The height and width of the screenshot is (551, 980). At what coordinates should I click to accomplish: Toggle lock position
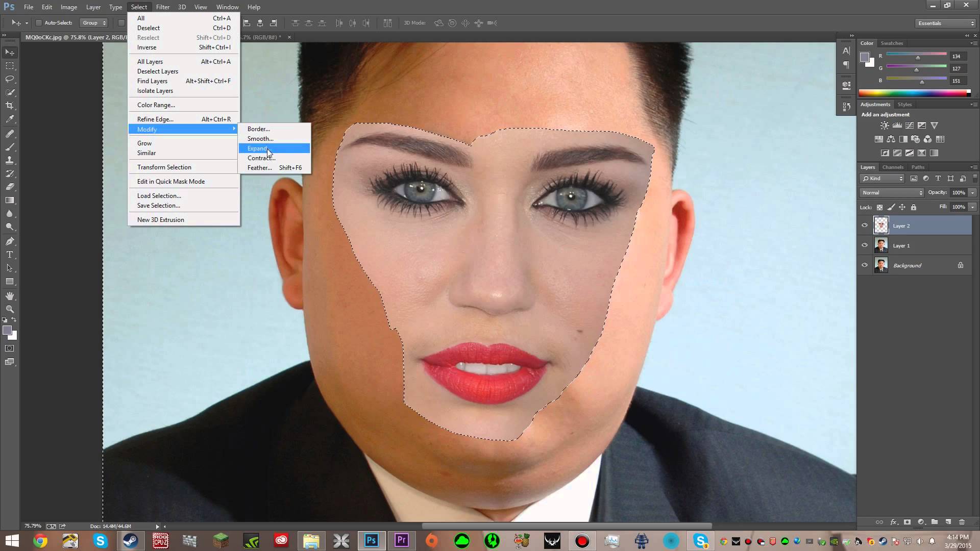tap(902, 207)
